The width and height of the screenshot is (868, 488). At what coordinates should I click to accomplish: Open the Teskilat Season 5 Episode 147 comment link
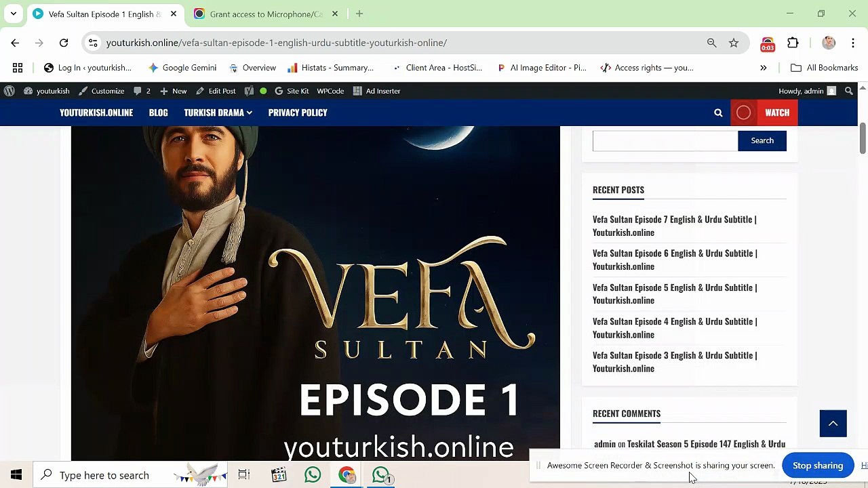[706, 444]
